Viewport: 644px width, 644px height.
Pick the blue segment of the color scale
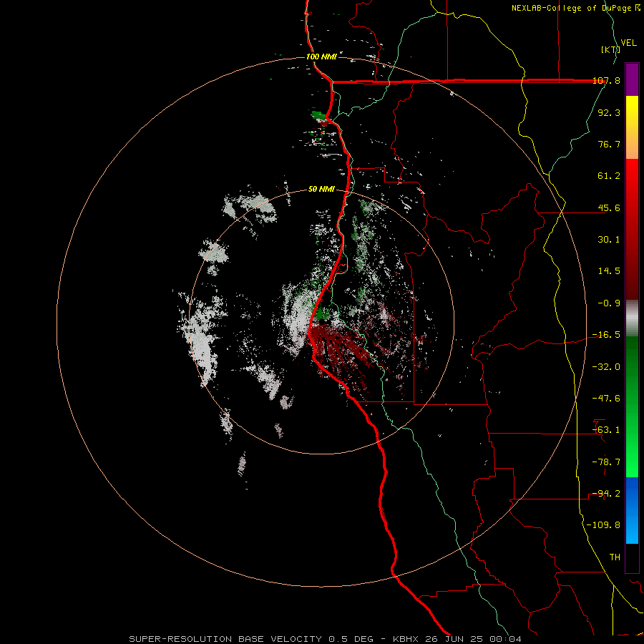pyautogui.click(x=632, y=510)
